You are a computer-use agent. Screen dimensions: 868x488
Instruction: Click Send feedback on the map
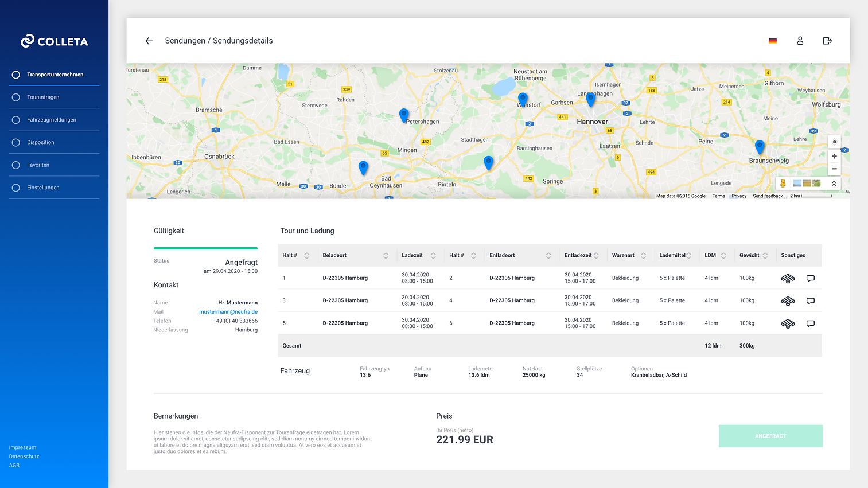[x=768, y=196]
